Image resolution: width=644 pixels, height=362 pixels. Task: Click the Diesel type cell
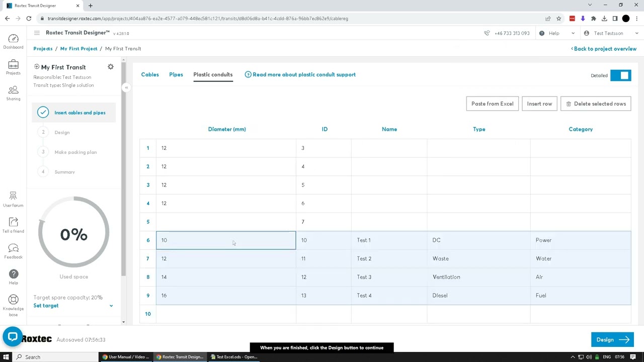pyautogui.click(x=478, y=296)
